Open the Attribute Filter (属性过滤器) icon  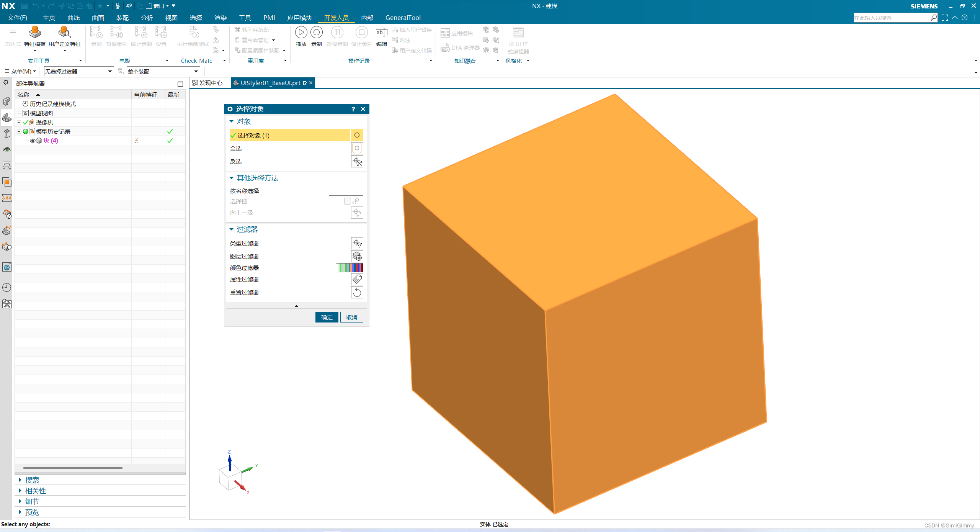(x=357, y=279)
